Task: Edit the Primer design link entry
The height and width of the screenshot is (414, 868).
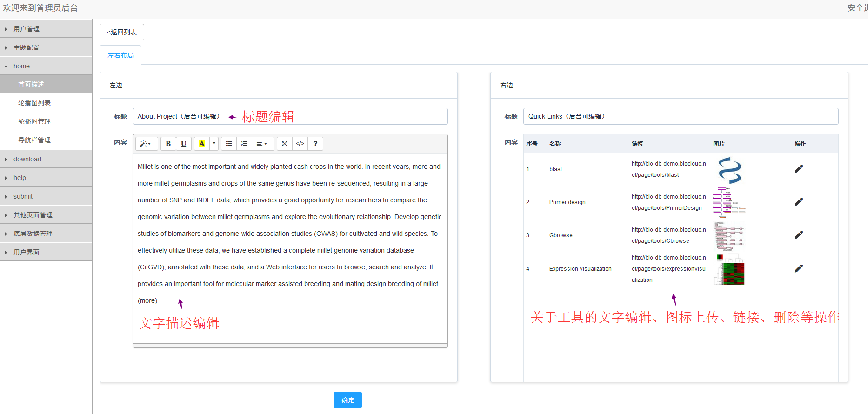Action: (798, 202)
